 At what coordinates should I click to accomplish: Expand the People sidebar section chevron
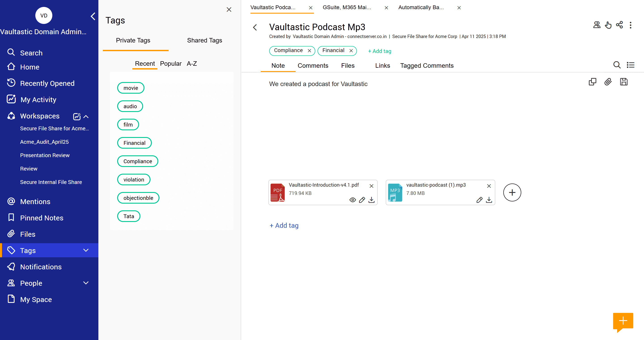86,283
